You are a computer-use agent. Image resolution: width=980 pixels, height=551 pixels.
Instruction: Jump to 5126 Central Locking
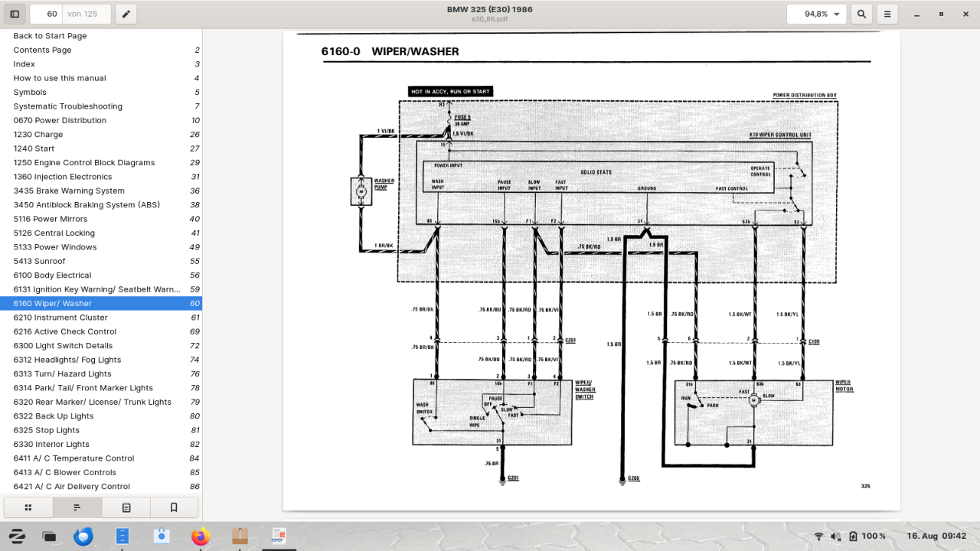click(101, 233)
